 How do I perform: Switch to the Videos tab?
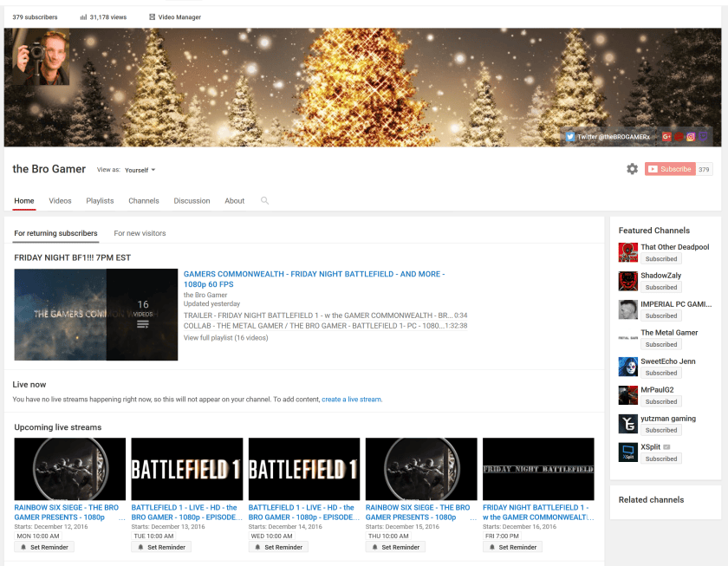(x=61, y=200)
